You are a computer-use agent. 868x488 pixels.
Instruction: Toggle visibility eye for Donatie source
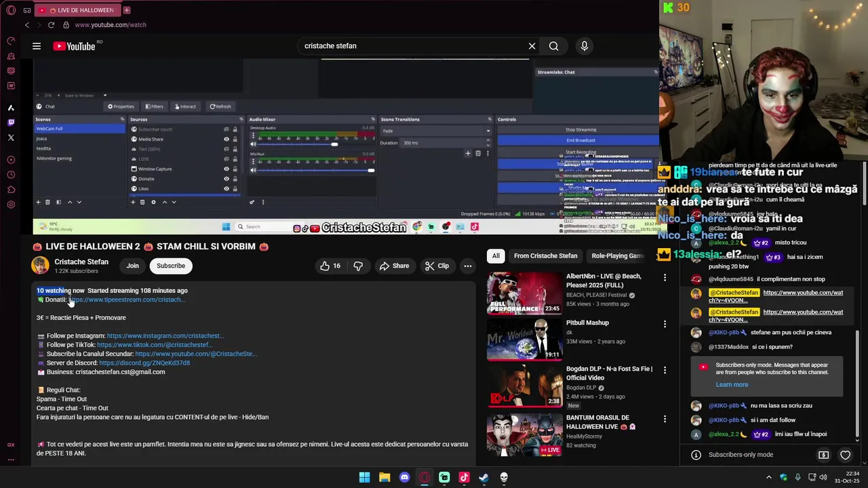coord(226,179)
